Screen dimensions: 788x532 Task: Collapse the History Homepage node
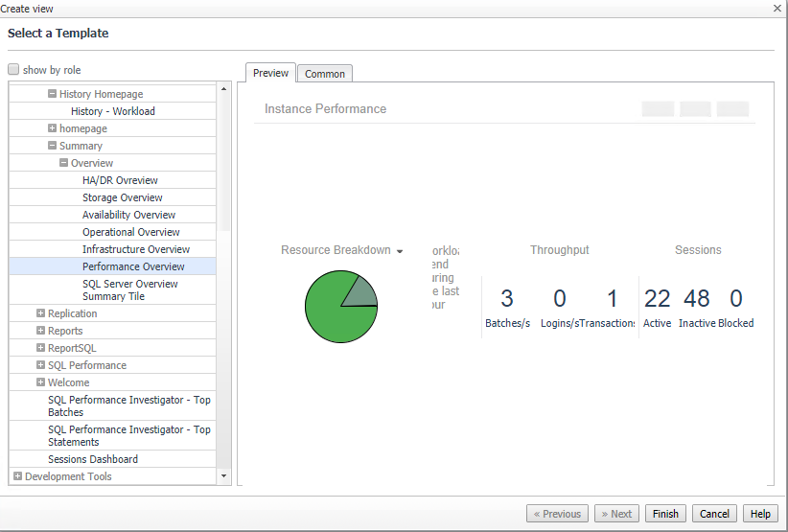coord(53,94)
